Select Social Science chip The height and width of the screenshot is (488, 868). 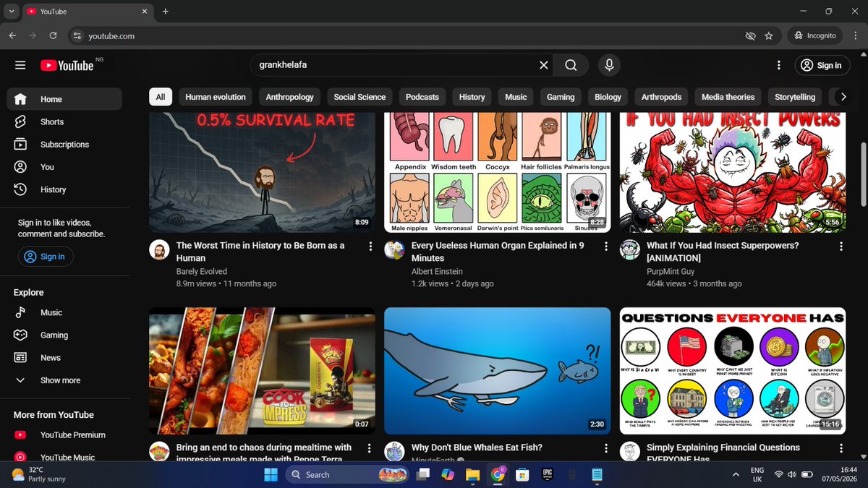(359, 97)
